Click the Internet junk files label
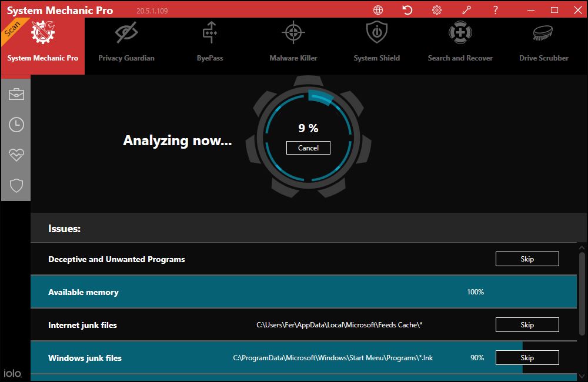 (82, 326)
